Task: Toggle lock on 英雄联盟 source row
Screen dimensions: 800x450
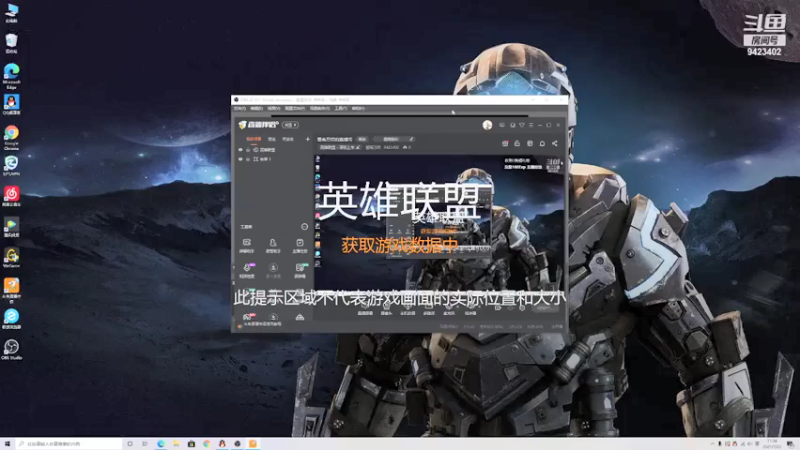Action: coord(248,150)
